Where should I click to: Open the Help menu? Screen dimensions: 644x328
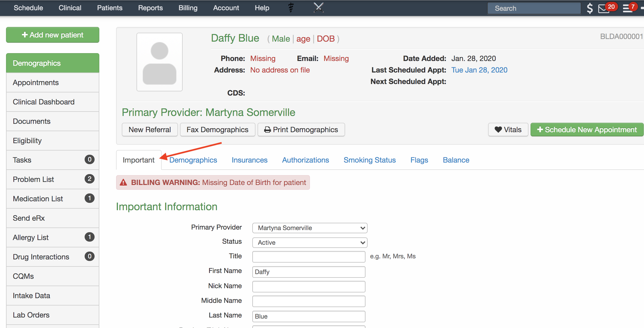[262, 8]
